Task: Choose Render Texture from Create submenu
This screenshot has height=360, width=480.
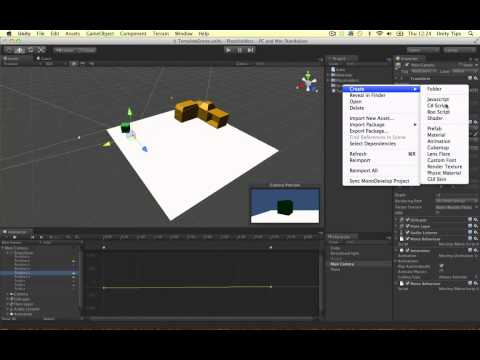Action: [x=444, y=166]
